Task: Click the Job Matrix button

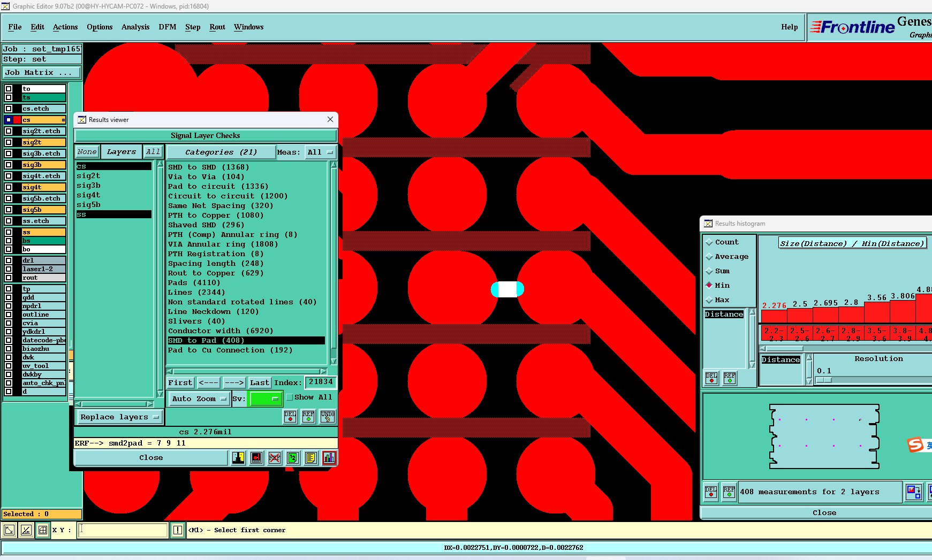Action: point(42,73)
